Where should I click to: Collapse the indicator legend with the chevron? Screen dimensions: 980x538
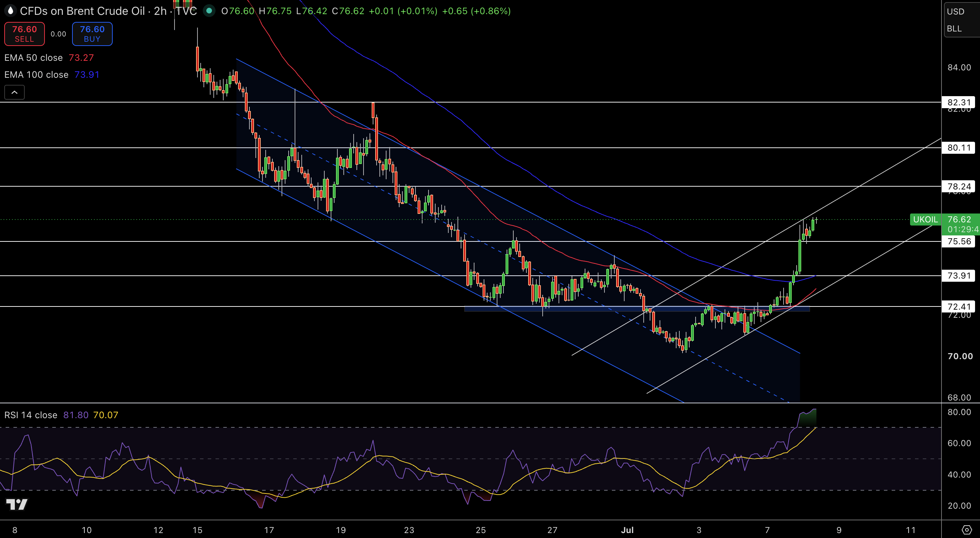14,92
